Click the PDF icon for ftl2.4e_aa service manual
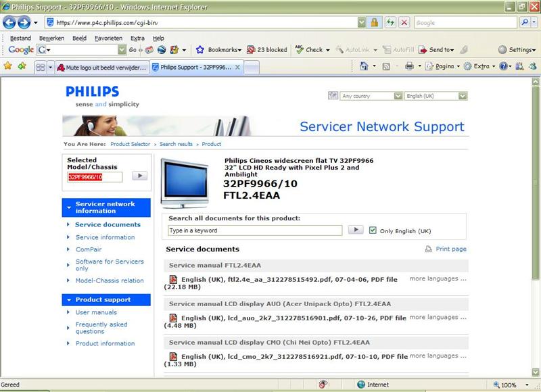Image resolution: width=541 pixels, height=392 pixels. (x=173, y=279)
